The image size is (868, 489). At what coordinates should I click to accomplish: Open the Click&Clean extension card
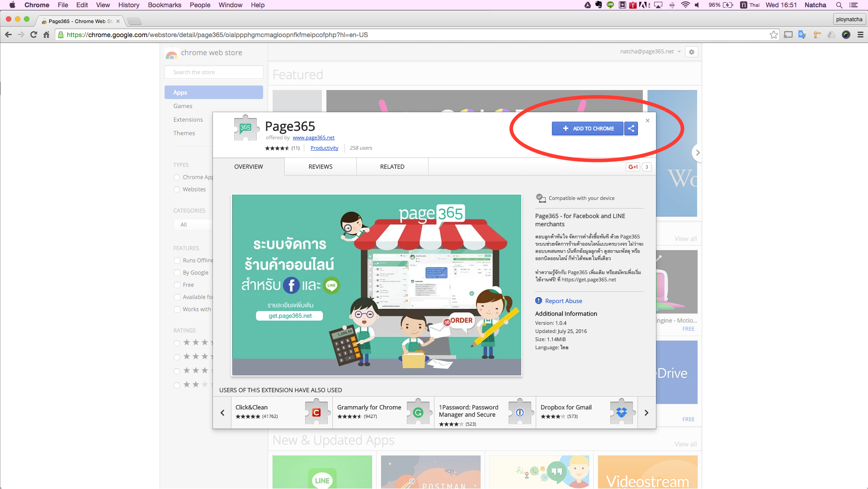(282, 413)
